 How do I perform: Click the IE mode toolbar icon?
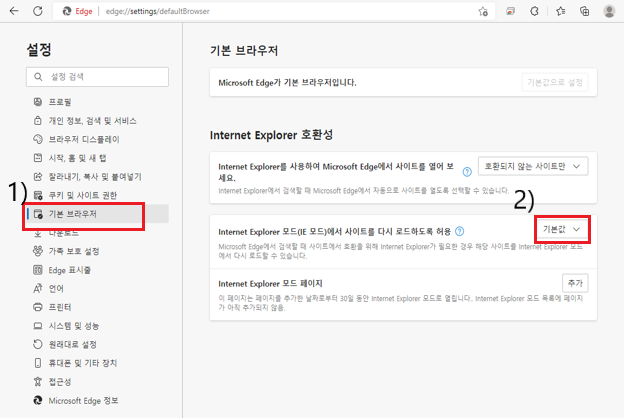click(x=510, y=11)
